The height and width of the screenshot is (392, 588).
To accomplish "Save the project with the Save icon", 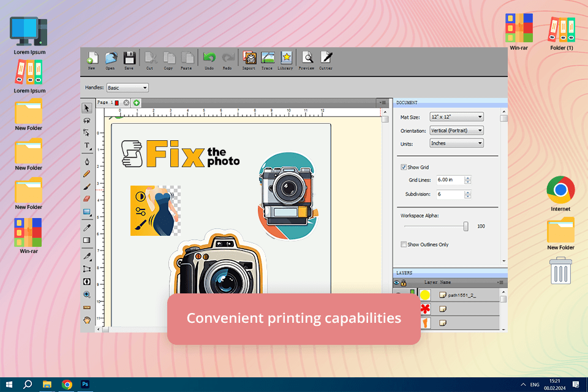I will pyautogui.click(x=129, y=60).
